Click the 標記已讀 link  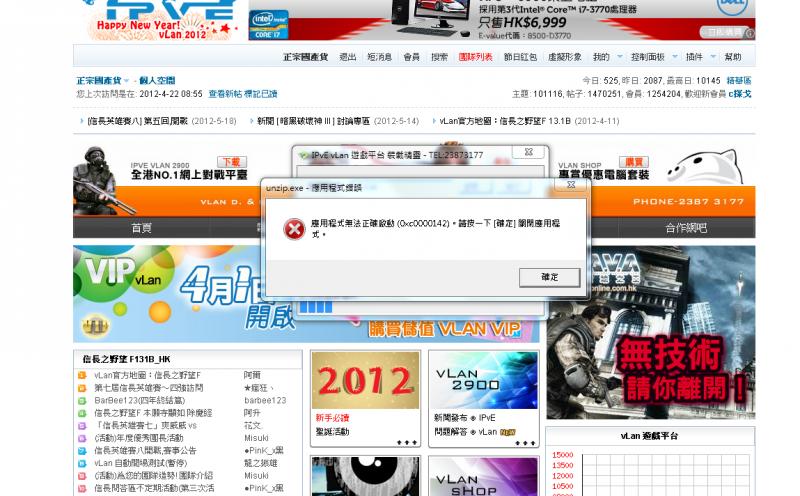click(x=261, y=94)
